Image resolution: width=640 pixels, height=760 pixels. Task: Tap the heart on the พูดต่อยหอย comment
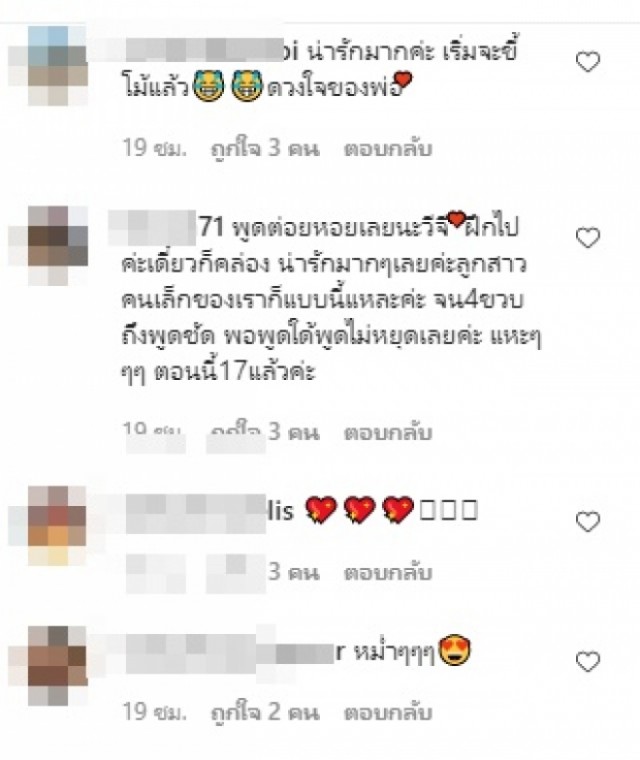[x=588, y=238]
